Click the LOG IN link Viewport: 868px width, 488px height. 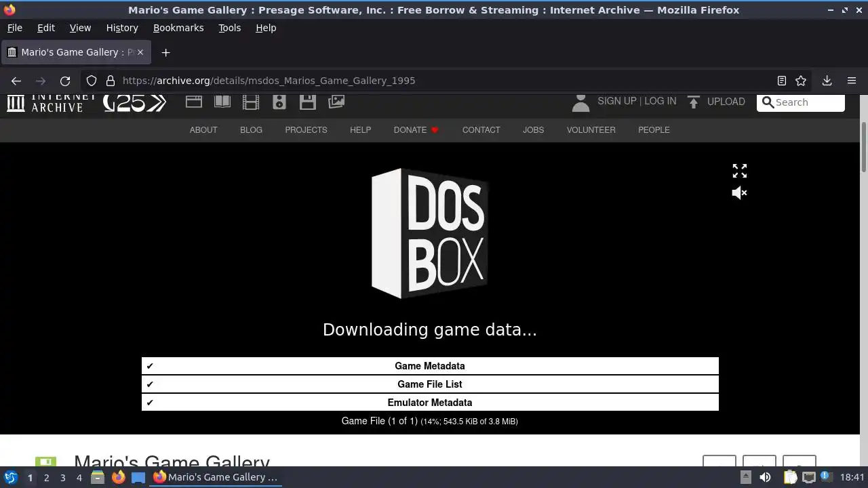[660, 101]
